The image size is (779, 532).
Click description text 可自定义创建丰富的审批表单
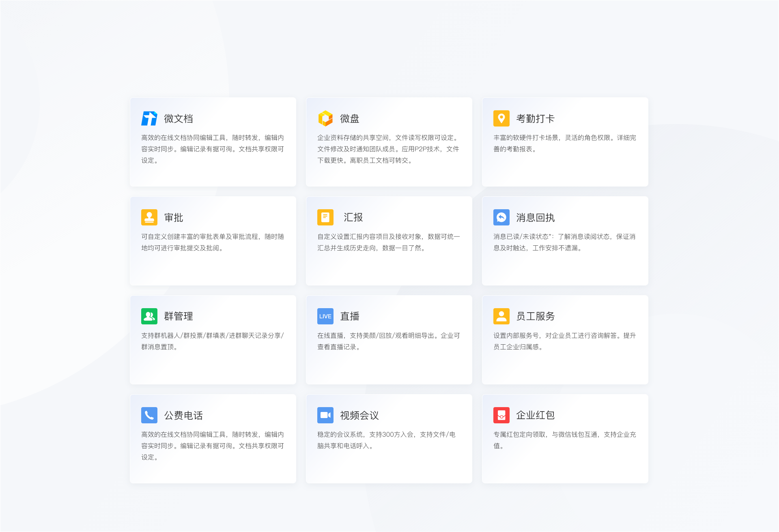[213, 242]
